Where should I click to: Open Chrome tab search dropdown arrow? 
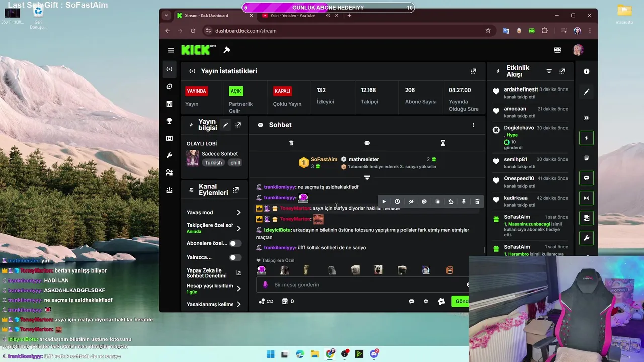(166, 16)
